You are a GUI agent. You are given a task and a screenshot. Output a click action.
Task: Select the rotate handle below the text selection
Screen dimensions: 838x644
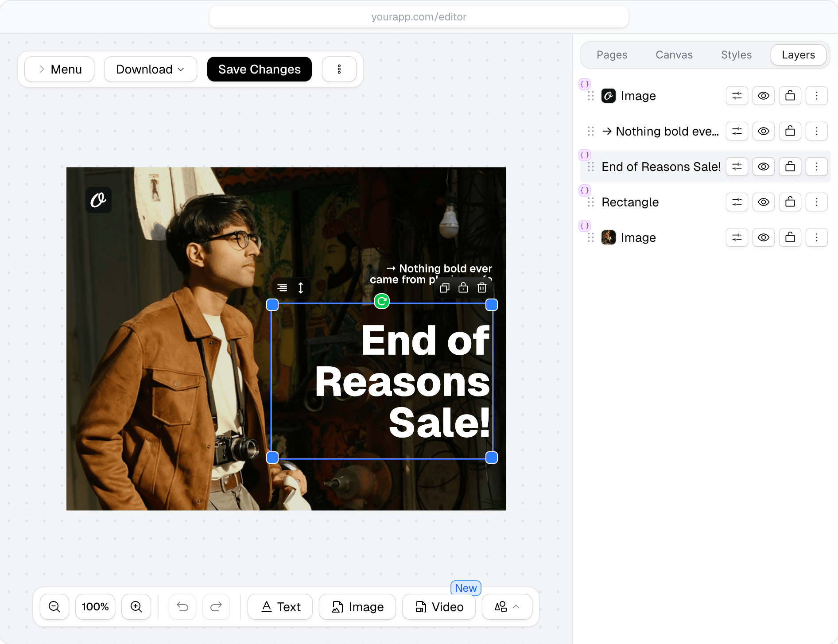pyautogui.click(x=382, y=302)
